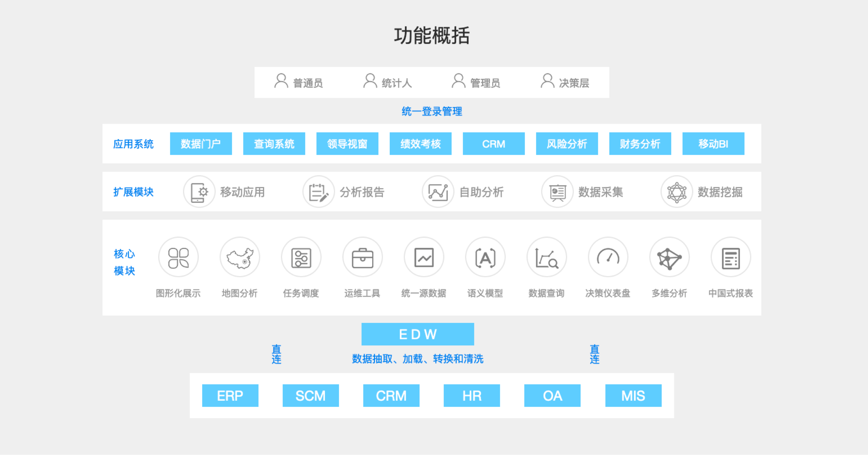Screen dimensions: 868x455
Task: Open the 图形化展示 four-leaf icon
Action: point(178,257)
